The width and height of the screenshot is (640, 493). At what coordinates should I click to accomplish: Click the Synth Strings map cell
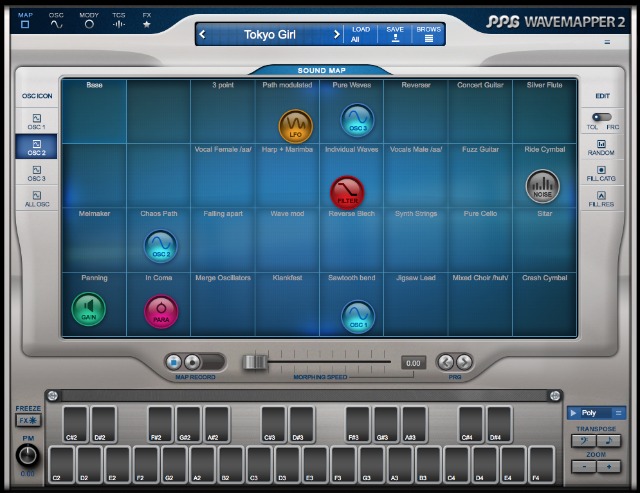tap(416, 240)
